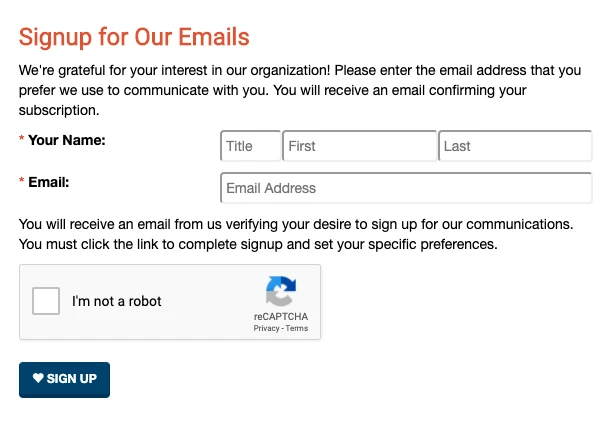Click the red asterisk beside Your Name

tap(22, 141)
